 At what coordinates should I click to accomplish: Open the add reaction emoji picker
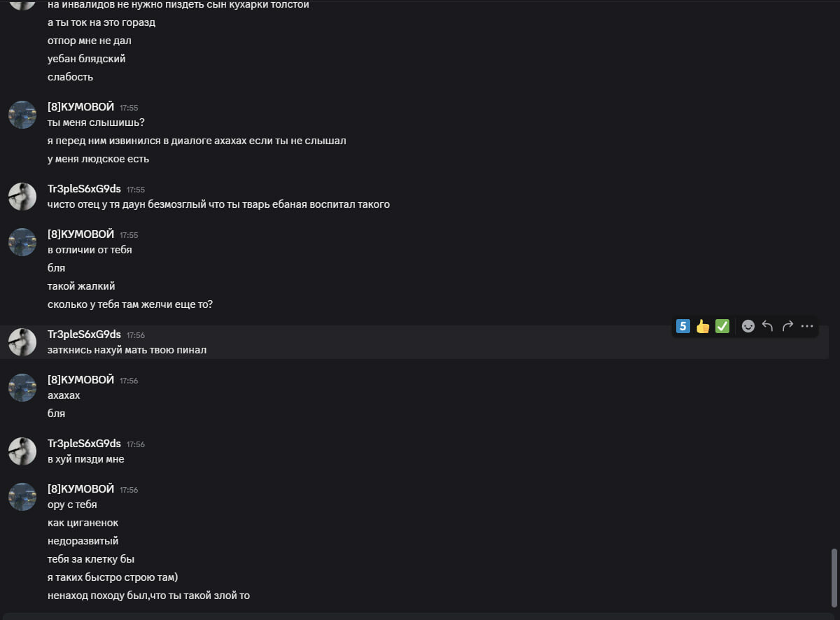click(x=748, y=326)
